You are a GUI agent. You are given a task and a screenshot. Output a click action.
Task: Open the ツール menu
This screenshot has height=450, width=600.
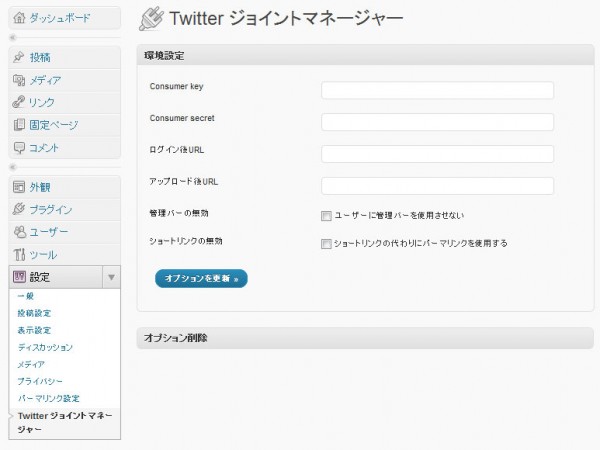(44, 255)
